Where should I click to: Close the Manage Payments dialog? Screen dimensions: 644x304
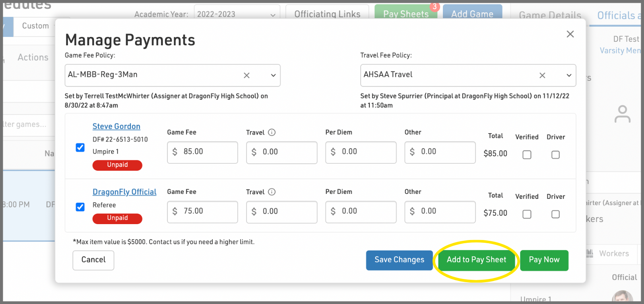[x=570, y=34]
